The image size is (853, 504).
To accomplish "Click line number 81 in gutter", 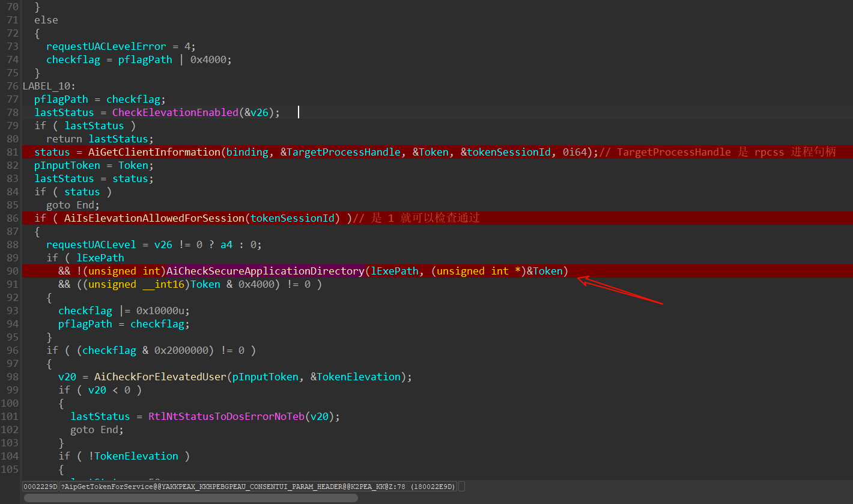I will (12, 152).
